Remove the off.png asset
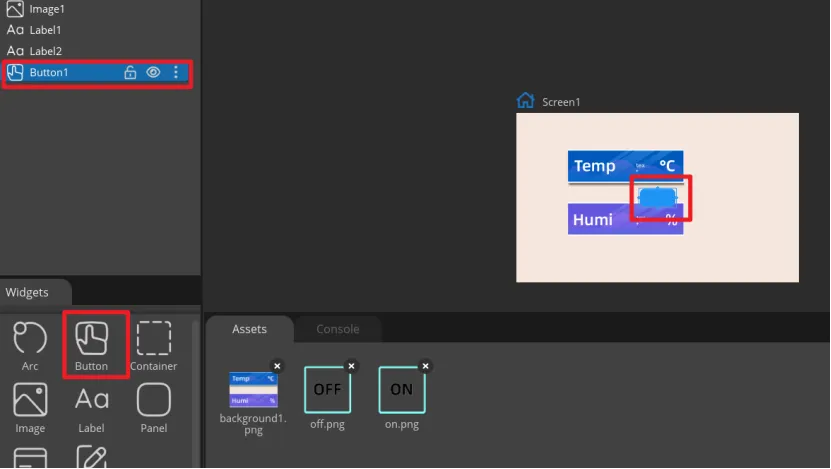 351,366
